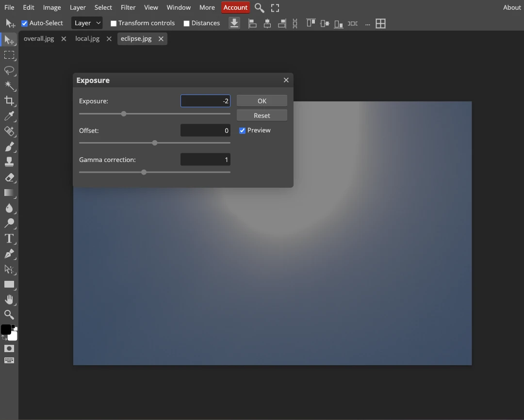Open the View menu
Viewport: 524px width, 420px height.
(x=151, y=7)
